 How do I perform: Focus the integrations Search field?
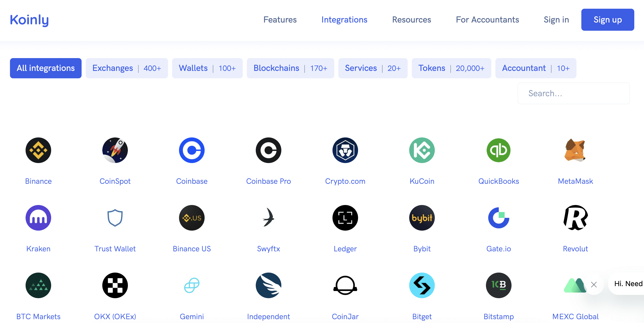point(574,93)
